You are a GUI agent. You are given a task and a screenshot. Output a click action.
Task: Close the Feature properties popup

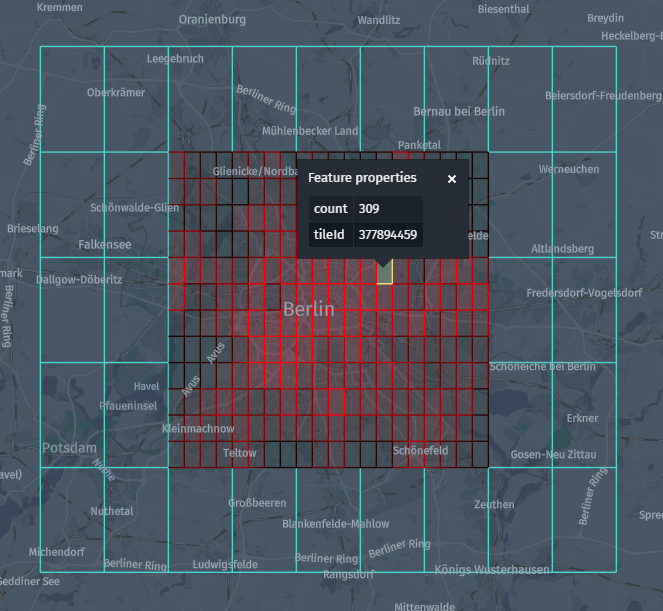click(452, 179)
